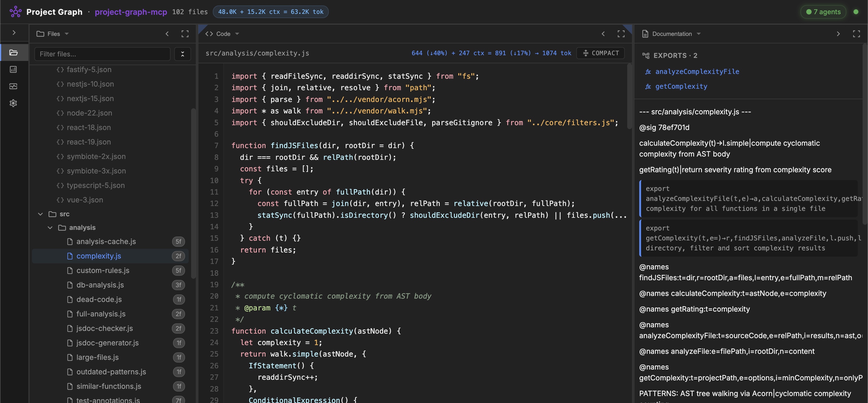Maximize the Documentation panel

click(856, 34)
